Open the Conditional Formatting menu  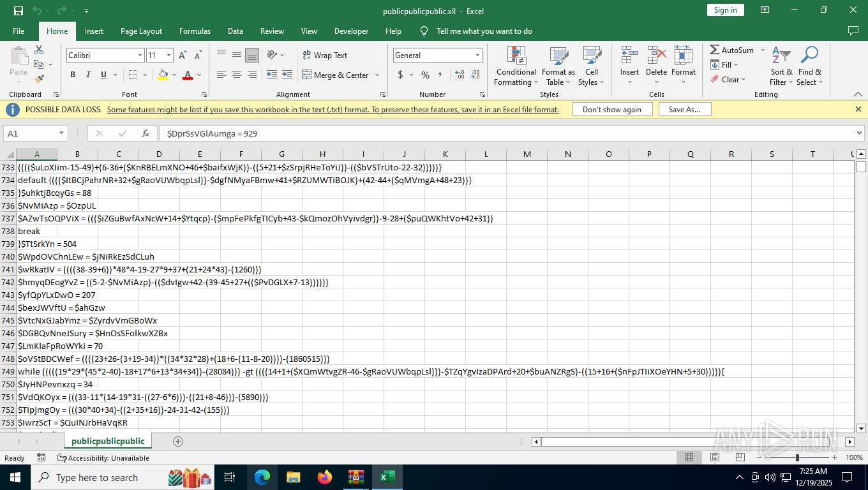click(516, 66)
